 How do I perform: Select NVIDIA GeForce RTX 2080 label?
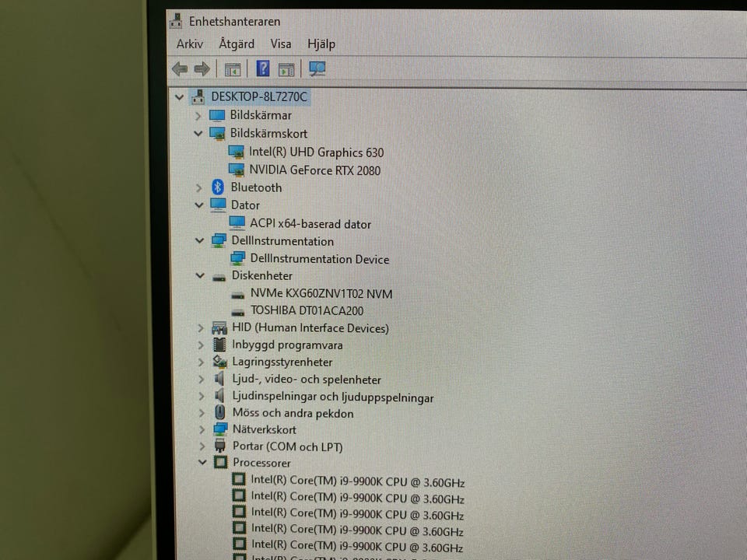[x=315, y=170]
